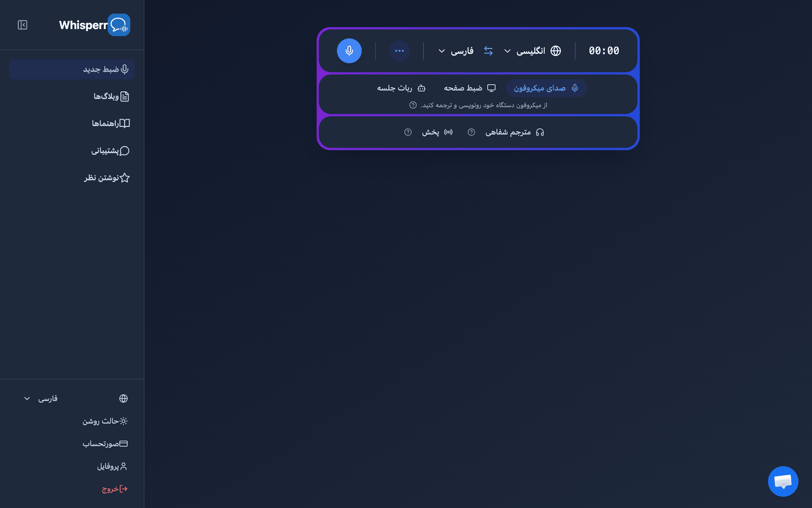
Task: Click the star icon beside نوشتن نظر
Action: (125, 178)
